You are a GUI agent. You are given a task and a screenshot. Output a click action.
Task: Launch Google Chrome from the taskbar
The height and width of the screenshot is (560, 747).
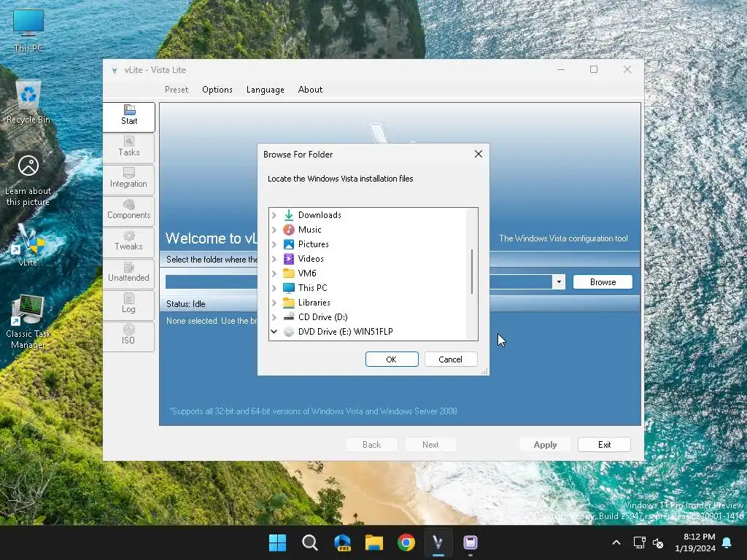406,542
